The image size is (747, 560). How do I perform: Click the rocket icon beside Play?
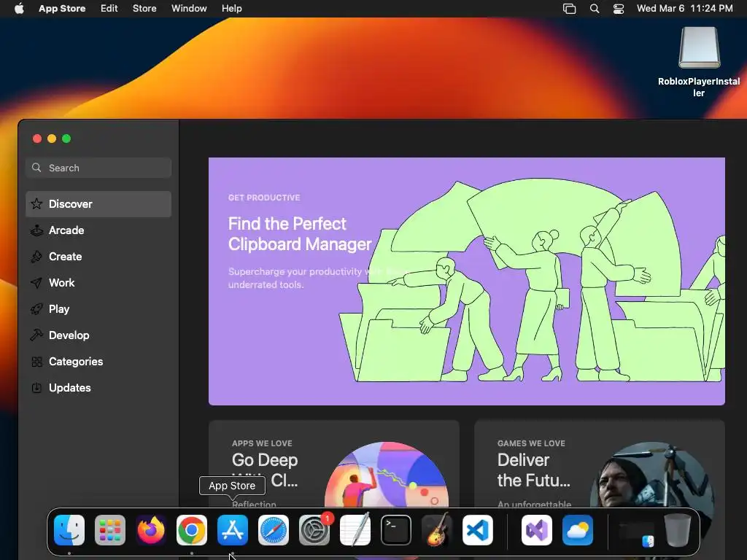36,309
